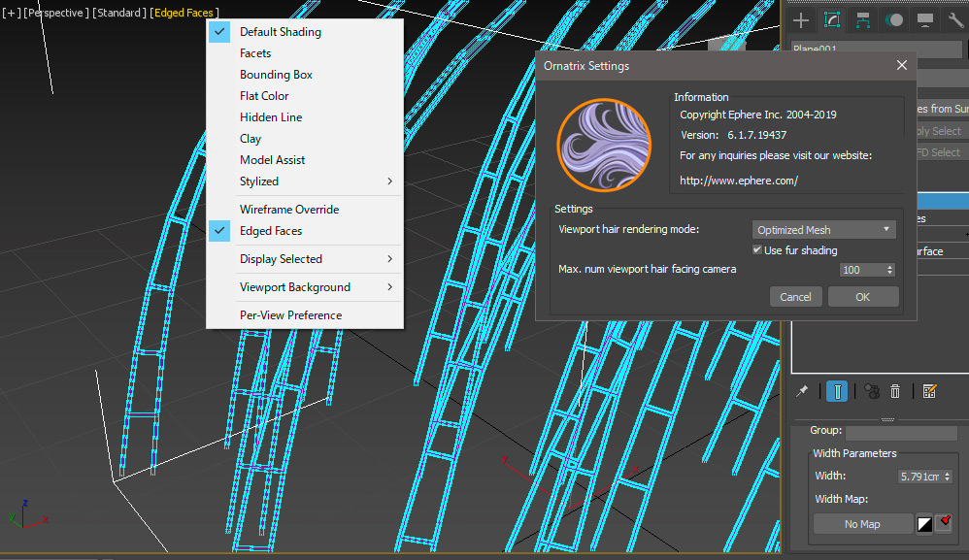Click the black-white Width Map swatch
969x560 pixels.
(924, 524)
